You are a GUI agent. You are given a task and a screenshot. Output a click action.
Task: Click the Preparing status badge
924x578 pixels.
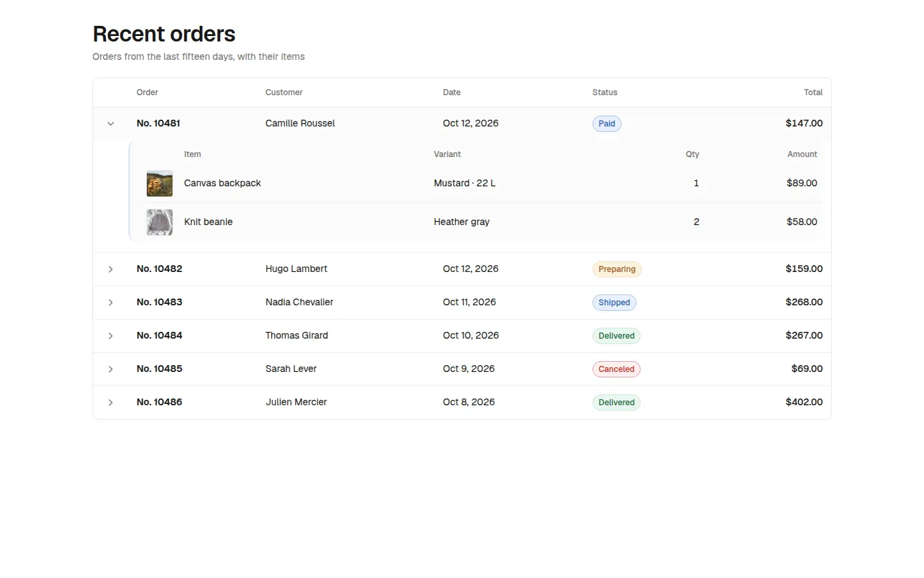(617, 269)
